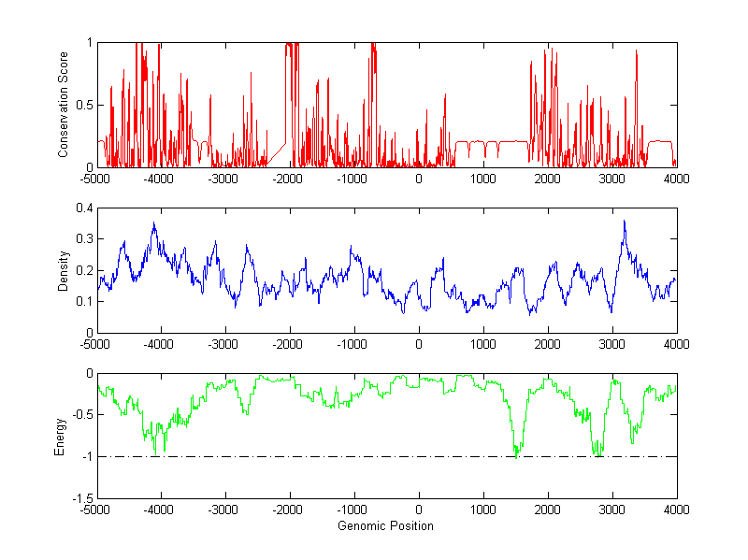The width and height of the screenshot is (748, 560).
Task: Select the "Genomic Position" x-axis label
Action: coord(386,525)
